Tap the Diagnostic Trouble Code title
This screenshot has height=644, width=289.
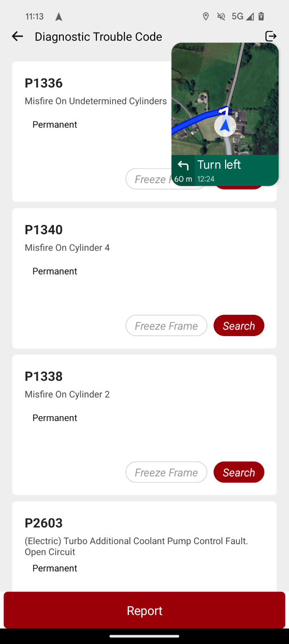tap(98, 37)
